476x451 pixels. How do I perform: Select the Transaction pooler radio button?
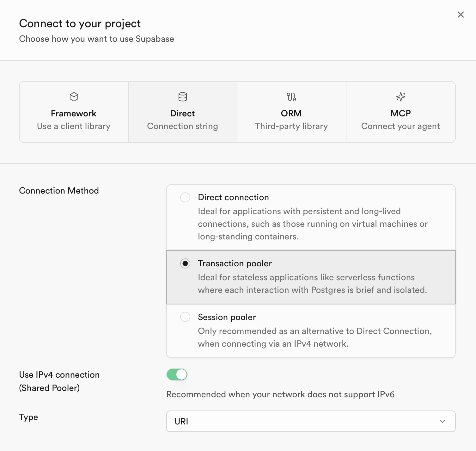click(185, 263)
